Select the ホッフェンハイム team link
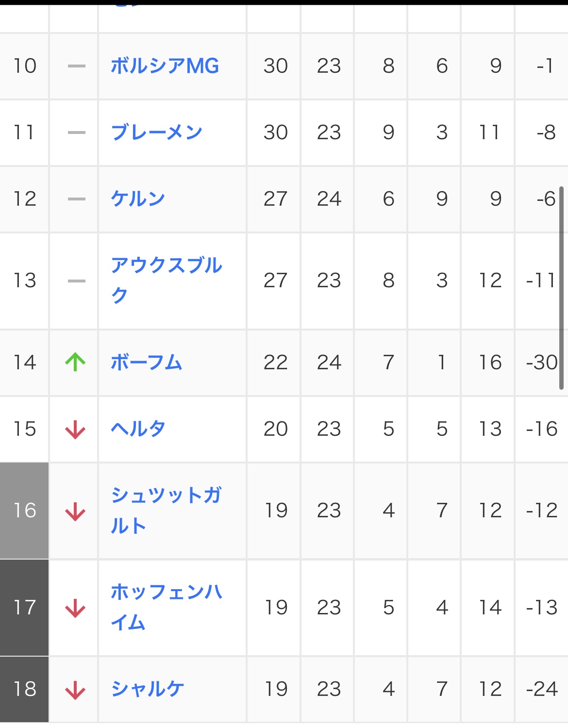Screen dimensions: 568x728 coord(167,608)
